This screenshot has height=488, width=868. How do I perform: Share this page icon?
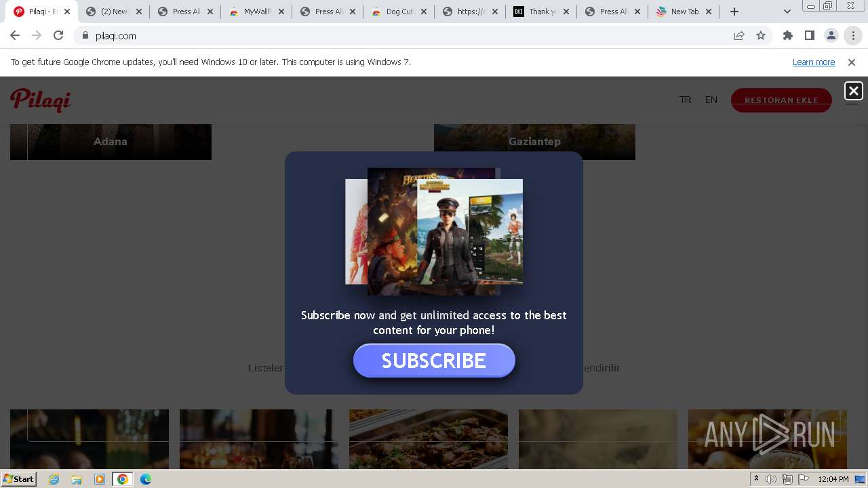[x=739, y=36]
